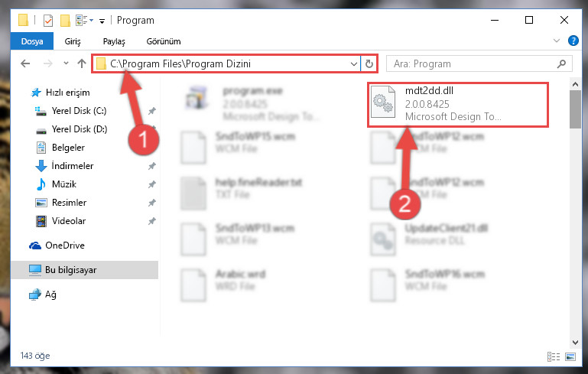Refresh the current folder view

[369, 64]
